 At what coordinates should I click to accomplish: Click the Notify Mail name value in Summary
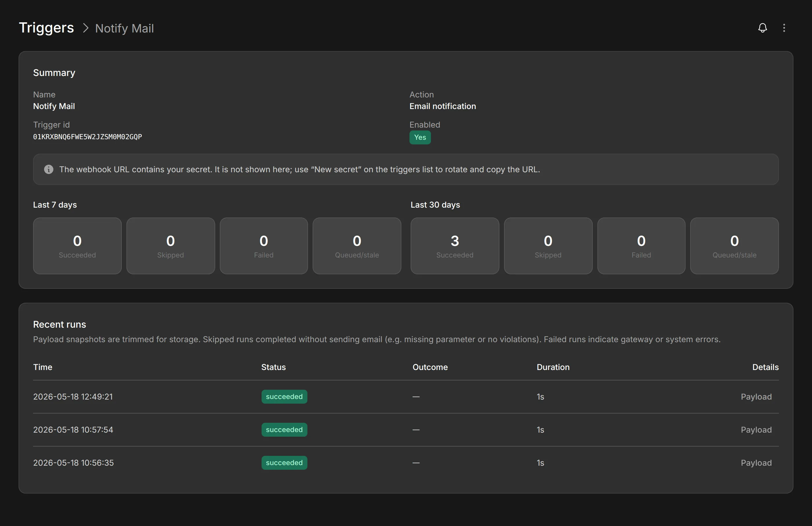pyautogui.click(x=54, y=106)
